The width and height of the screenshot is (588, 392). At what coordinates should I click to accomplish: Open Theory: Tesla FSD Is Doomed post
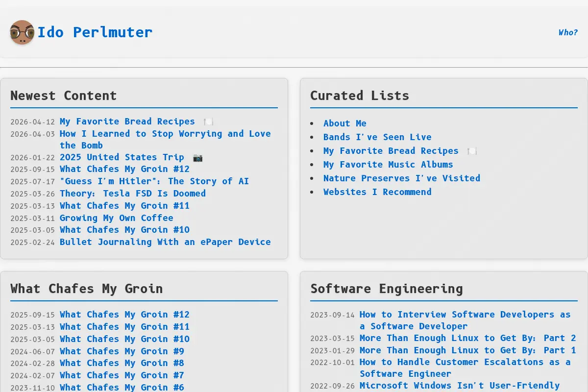pos(133,194)
